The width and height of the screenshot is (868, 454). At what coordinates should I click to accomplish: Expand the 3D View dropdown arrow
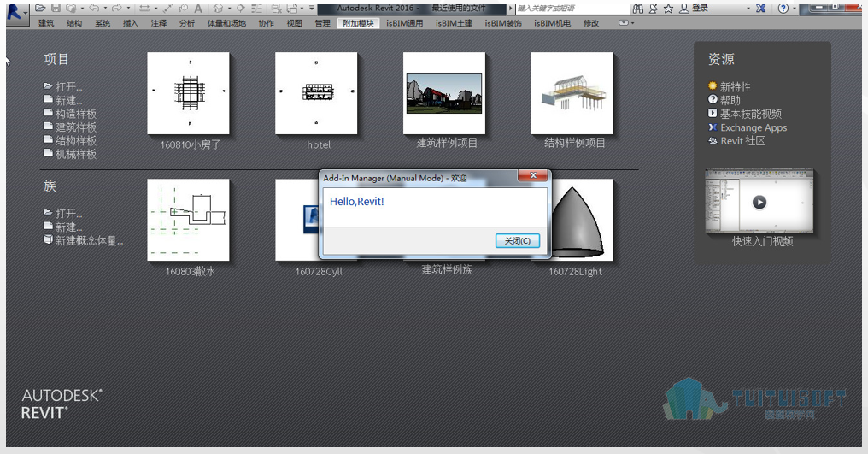[x=229, y=9]
